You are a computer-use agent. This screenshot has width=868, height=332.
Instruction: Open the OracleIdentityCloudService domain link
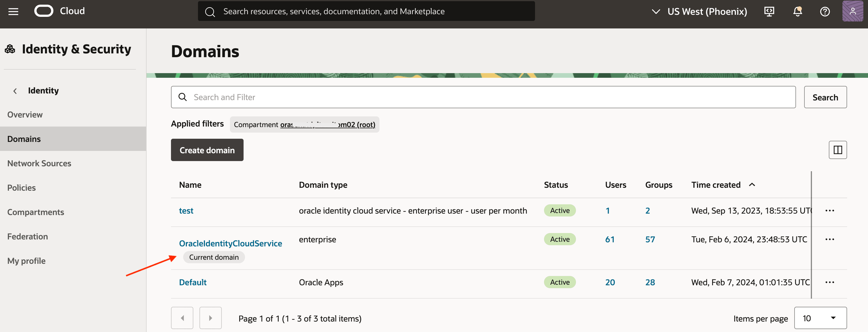click(x=230, y=243)
